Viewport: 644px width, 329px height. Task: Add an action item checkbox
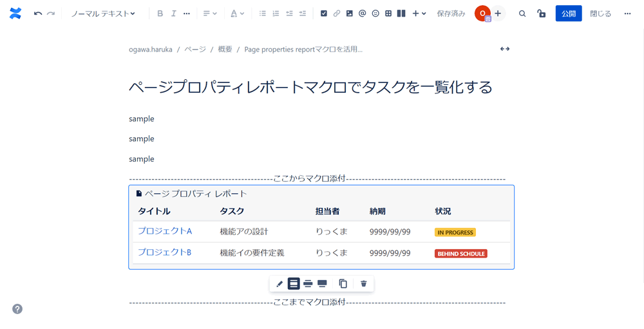(x=324, y=14)
